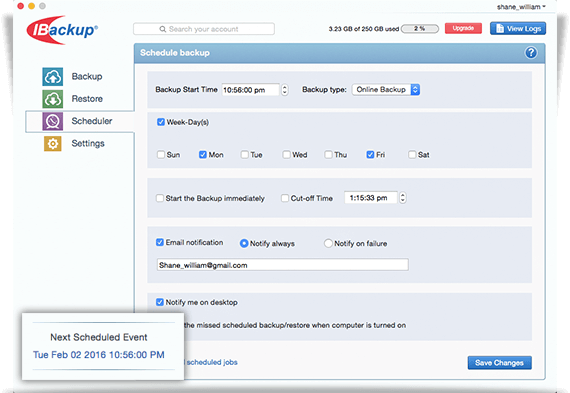Viewport: 570px width, 393px height.
Task: Click the email address input field
Action: pos(282,265)
